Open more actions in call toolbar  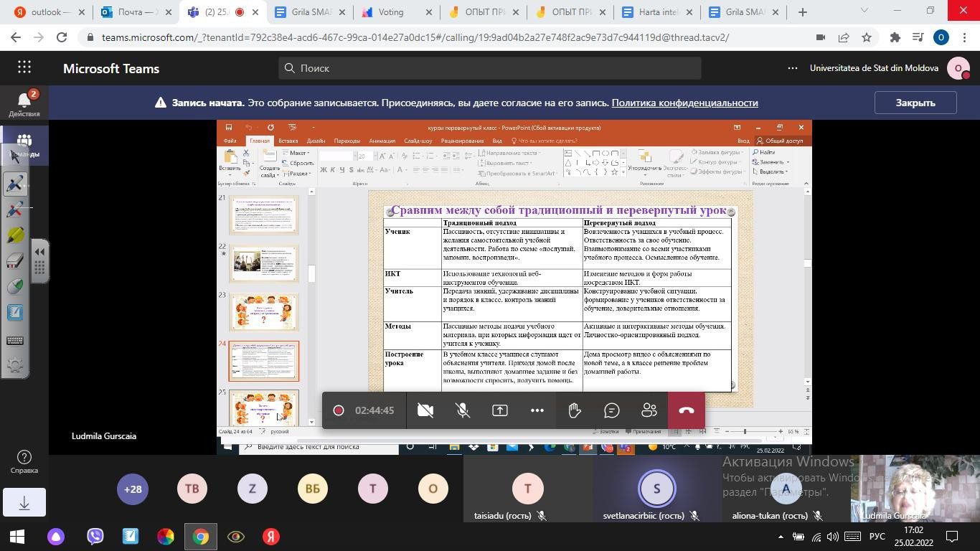(x=537, y=410)
